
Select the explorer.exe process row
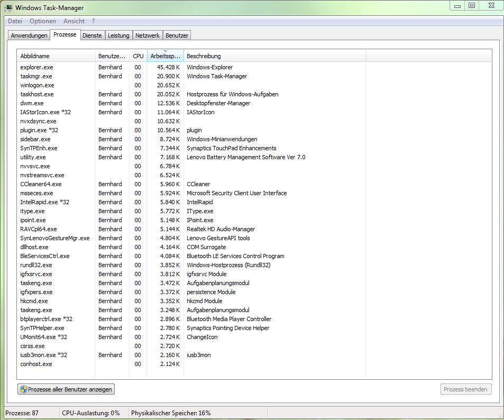tap(191, 67)
